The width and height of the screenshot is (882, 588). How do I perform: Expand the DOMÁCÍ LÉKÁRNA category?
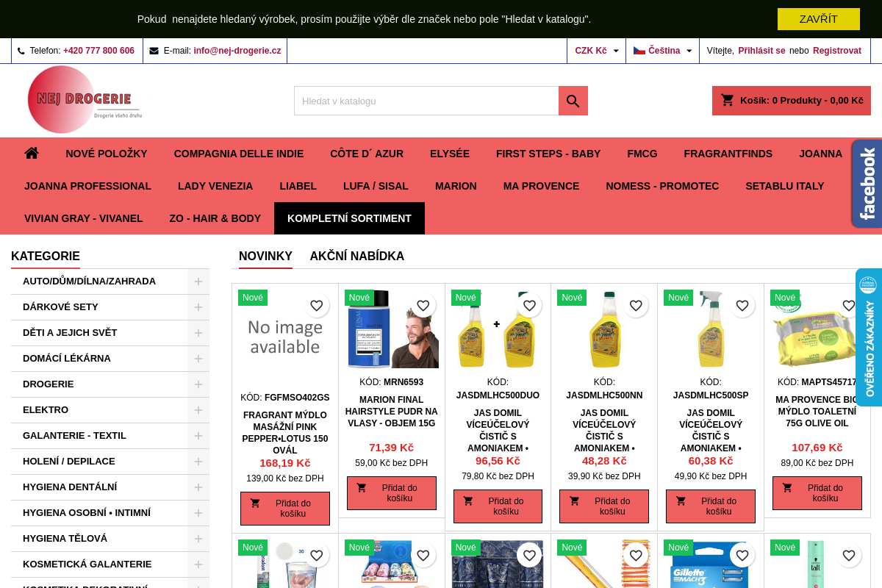(x=198, y=359)
